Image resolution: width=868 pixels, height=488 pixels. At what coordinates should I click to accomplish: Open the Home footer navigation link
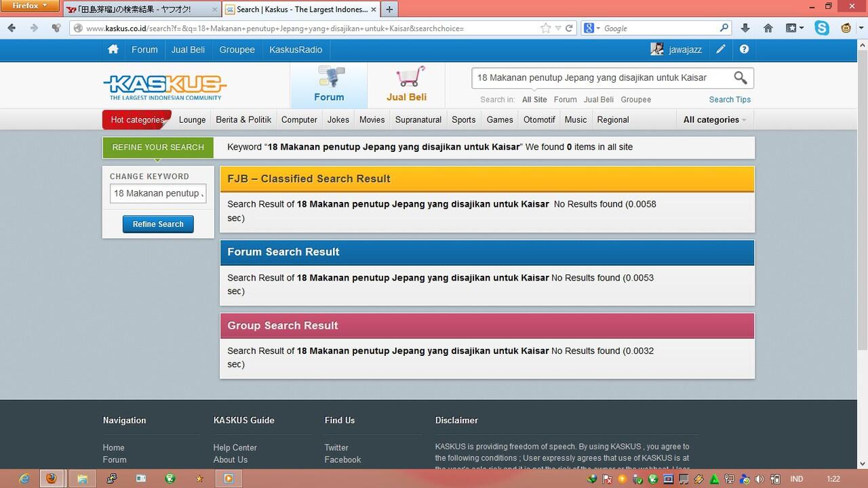(114, 448)
